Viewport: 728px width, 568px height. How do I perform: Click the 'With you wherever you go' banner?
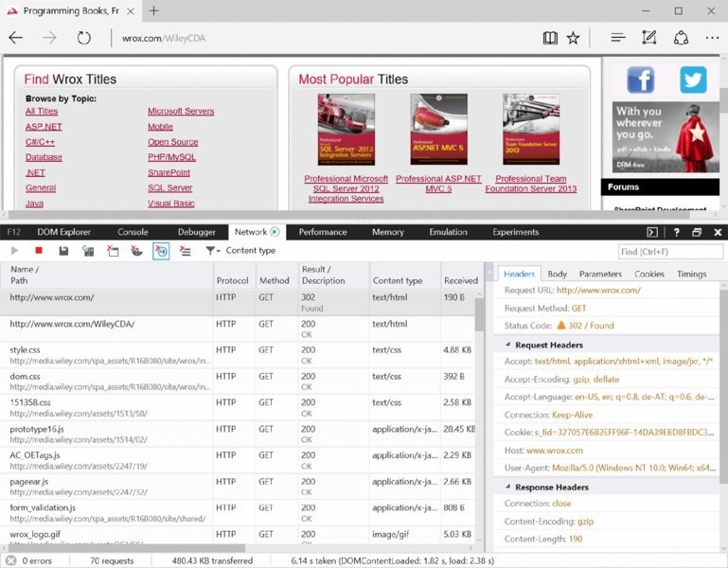click(666, 137)
